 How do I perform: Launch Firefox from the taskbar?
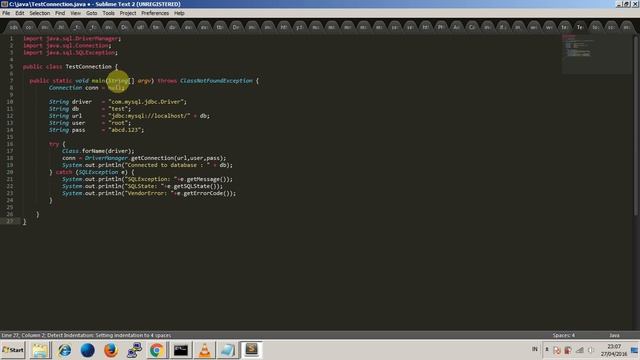click(111, 350)
